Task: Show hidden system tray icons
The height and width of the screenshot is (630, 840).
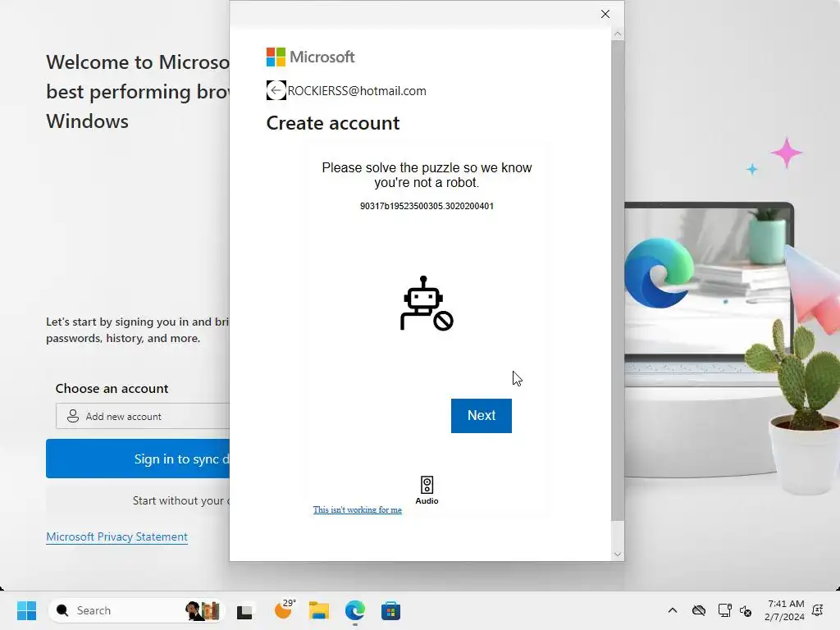Action: [673, 610]
